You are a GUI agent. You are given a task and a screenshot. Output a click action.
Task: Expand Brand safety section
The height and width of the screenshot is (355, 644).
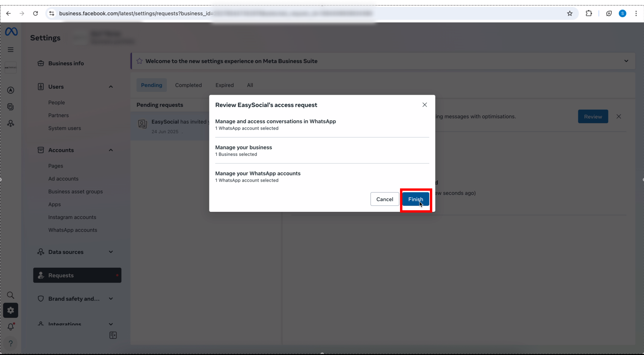pyautogui.click(x=111, y=299)
